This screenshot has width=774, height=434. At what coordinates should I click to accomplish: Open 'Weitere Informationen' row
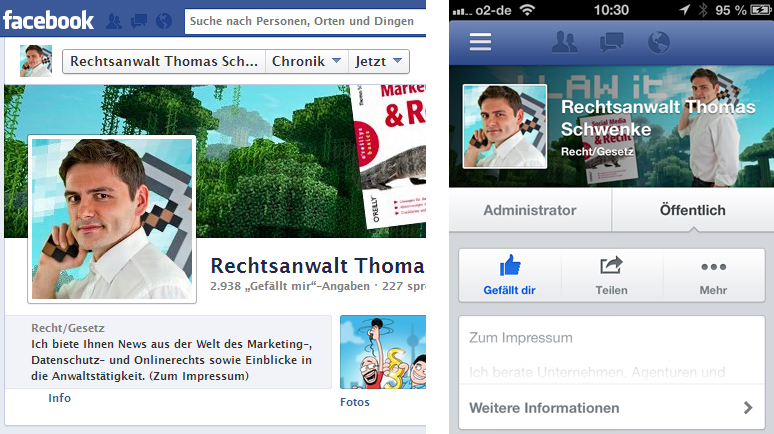612,408
